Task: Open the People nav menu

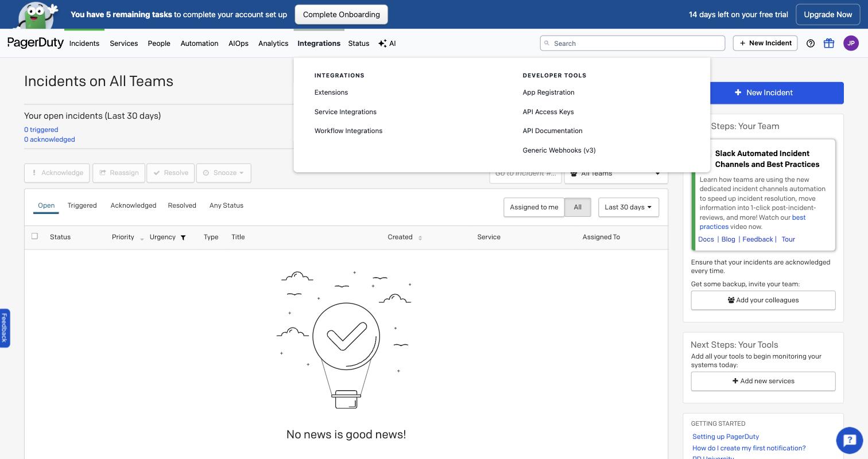Action: 159,44
